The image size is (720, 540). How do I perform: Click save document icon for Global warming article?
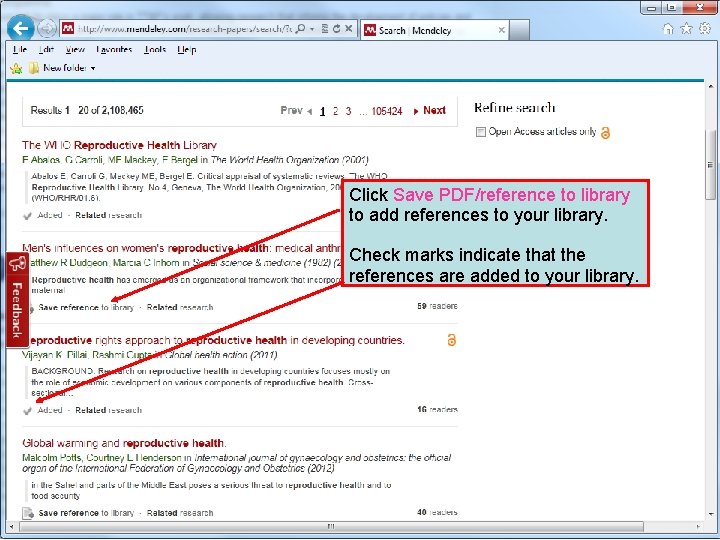pos(28,513)
